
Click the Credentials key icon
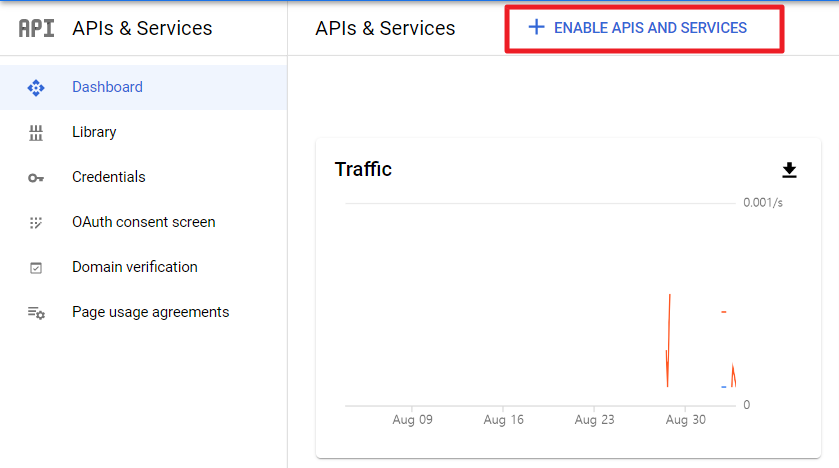click(x=36, y=178)
